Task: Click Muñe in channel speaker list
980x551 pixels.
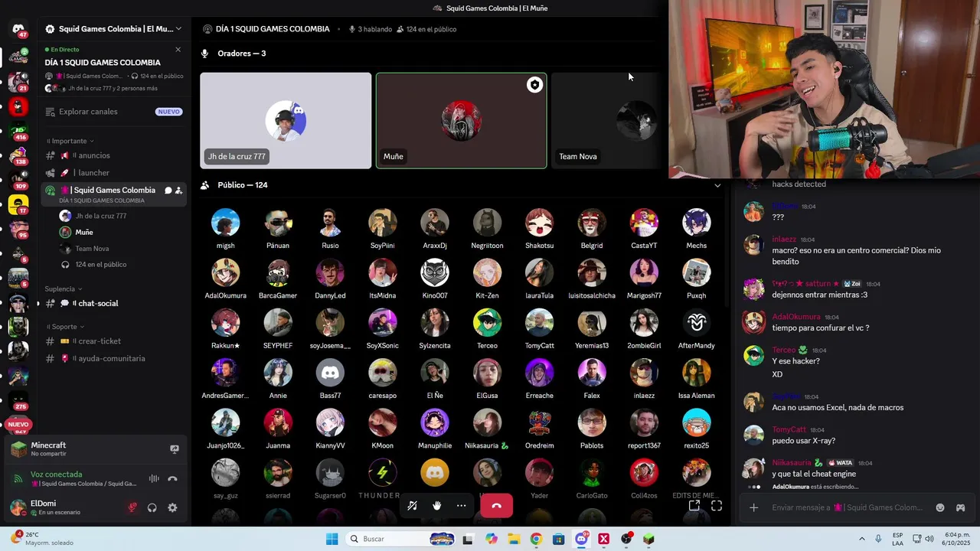Action: [84, 232]
